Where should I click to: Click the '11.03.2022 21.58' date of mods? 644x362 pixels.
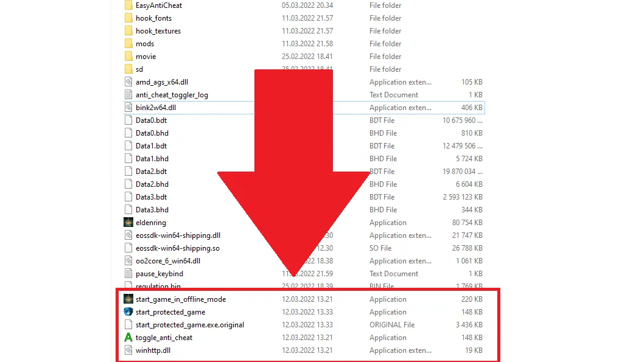(307, 44)
